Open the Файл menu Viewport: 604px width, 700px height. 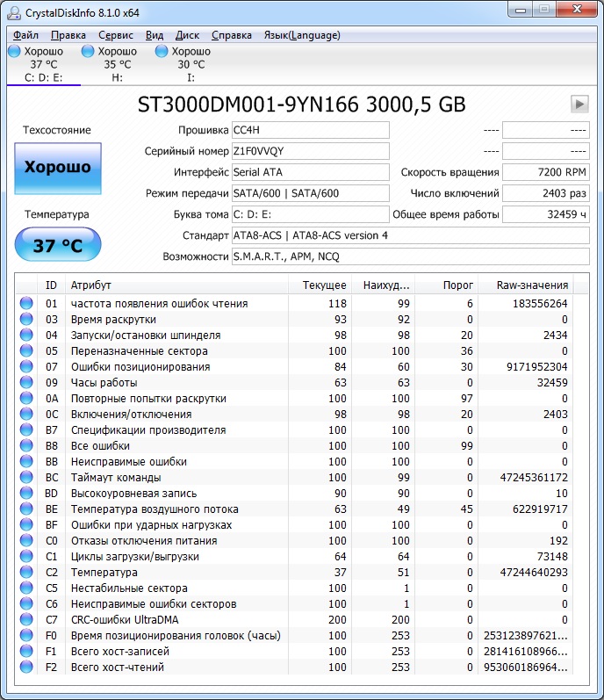[25, 35]
